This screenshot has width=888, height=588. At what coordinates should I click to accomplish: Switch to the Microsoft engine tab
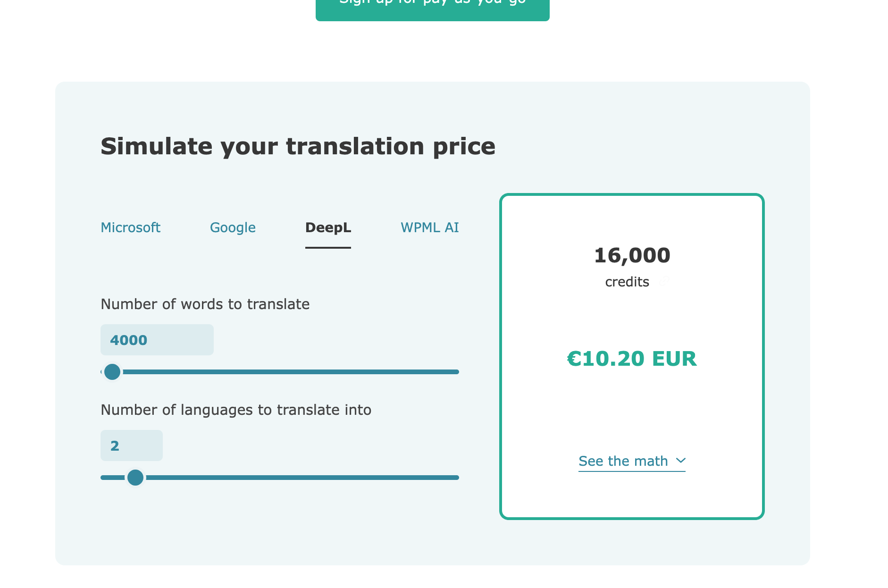[x=131, y=227]
